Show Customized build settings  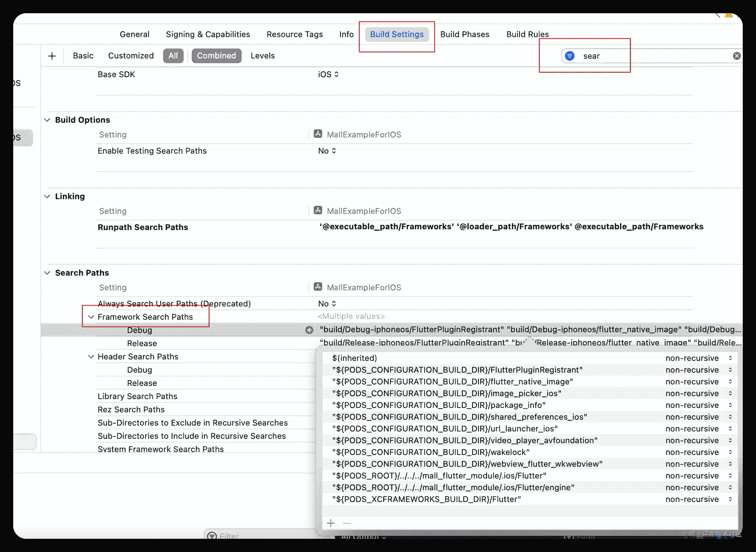pyautogui.click(x=131, y=56)
